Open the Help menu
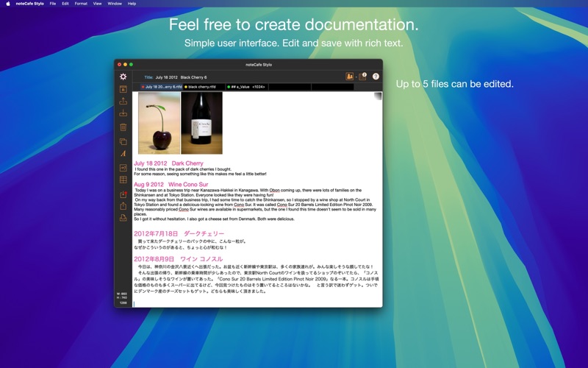 coord(132,4)
